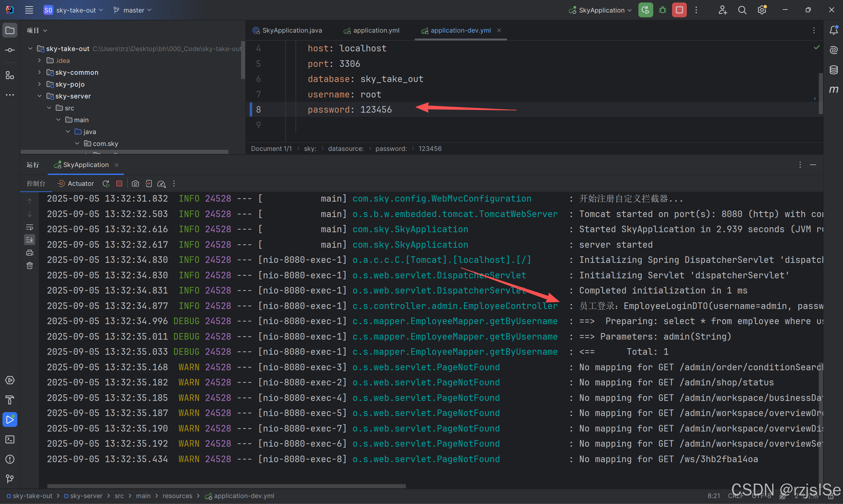Viewport: 843px width, 504px height.
Task: Open the Database panel on right sidebar
Action: pyautogui.click(x=834, y=70)
